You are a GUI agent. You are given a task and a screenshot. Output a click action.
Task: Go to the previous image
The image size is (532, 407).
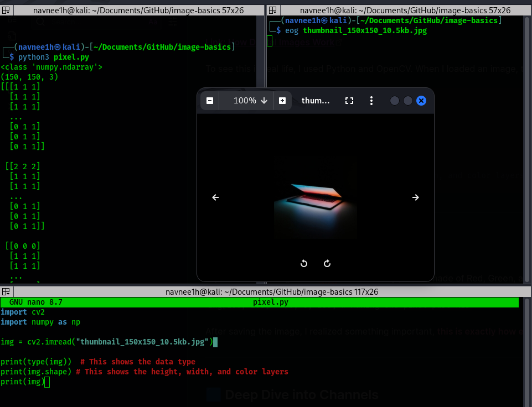[216, 197]
